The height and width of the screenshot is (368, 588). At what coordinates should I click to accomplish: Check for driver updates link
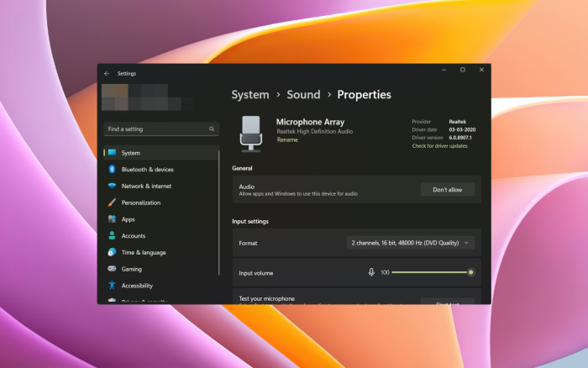point(439,146)
